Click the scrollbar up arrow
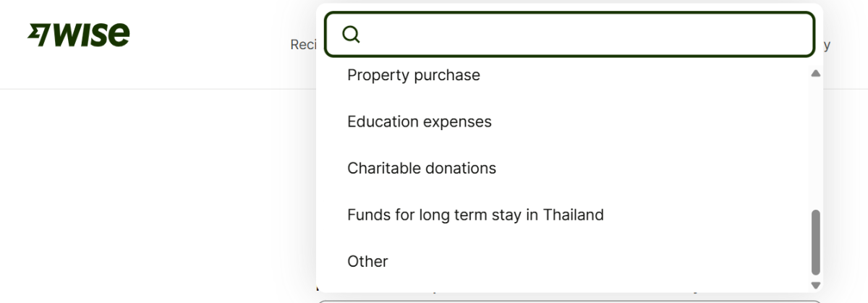The image size is (868, 303). point(816,74)
